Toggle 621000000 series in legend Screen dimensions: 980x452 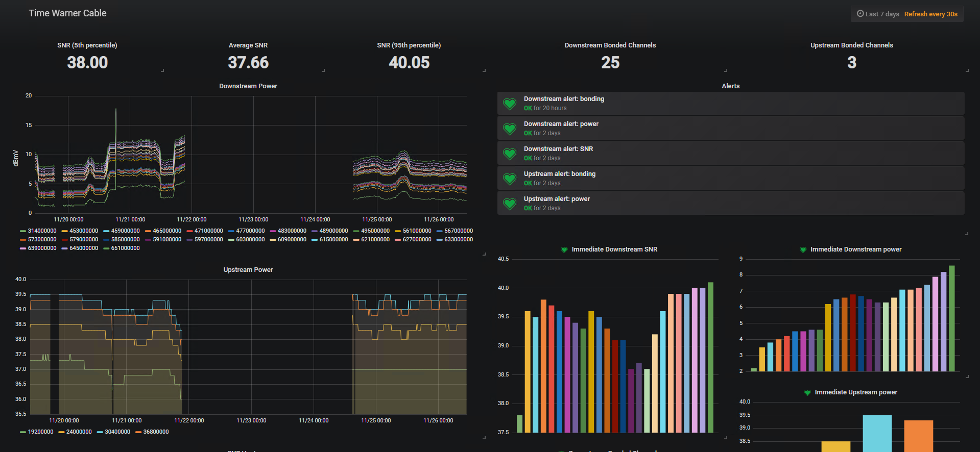point(375,240)
